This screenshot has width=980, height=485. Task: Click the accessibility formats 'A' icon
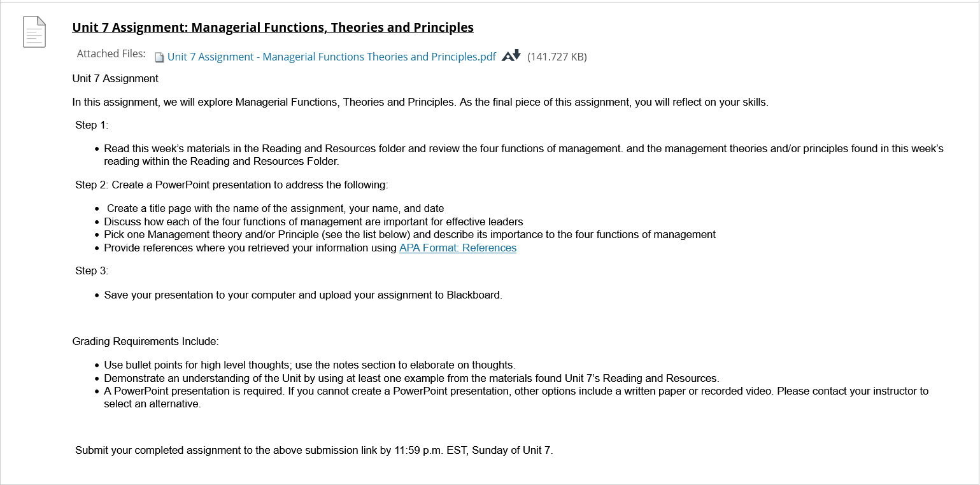(507, 56)
